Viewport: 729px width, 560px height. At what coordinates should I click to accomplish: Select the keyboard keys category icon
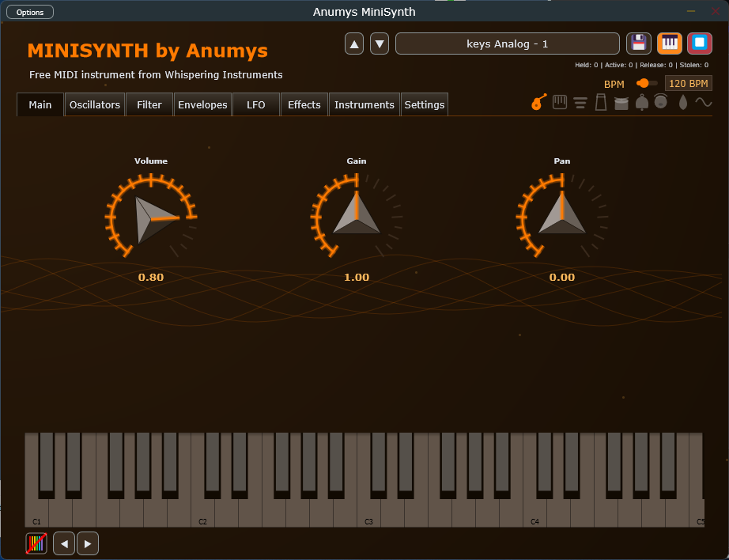[560, 102]
